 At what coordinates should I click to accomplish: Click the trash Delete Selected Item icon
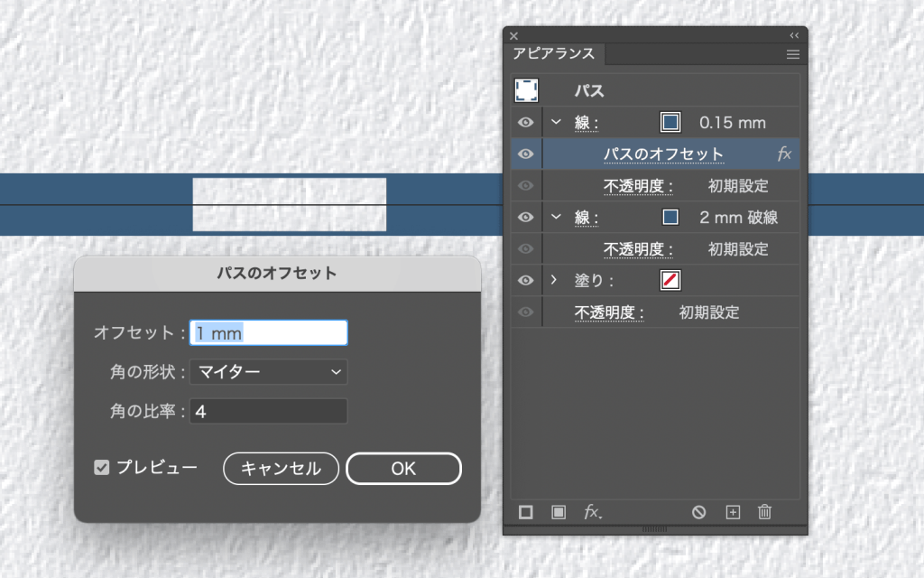[x=764, y=512]
